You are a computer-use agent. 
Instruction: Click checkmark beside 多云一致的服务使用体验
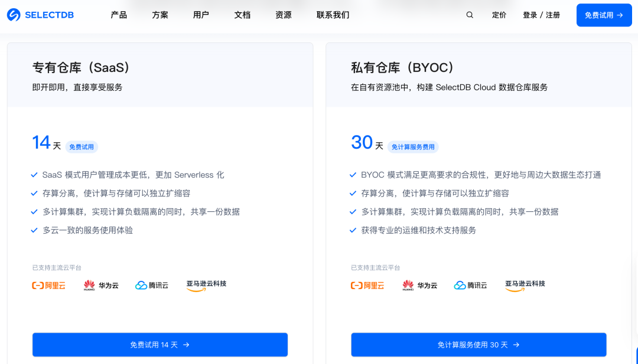click(x=34, y=230)
